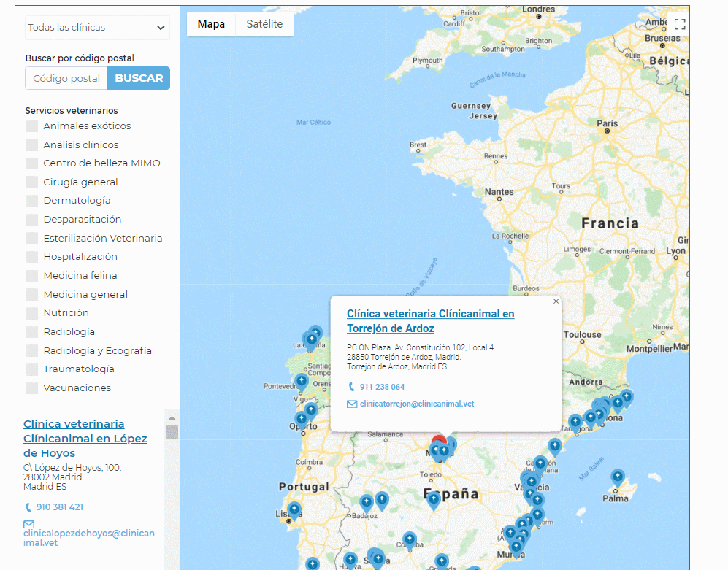Click the clinic list scrollbar thumb
The width and height of the screenshot is (728, 570).
point(172,431)
